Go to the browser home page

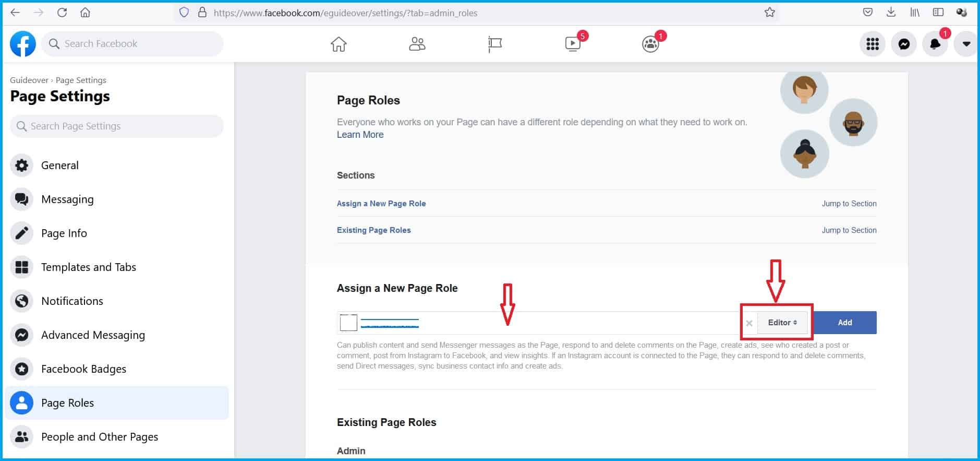click(x=85, y=13)
